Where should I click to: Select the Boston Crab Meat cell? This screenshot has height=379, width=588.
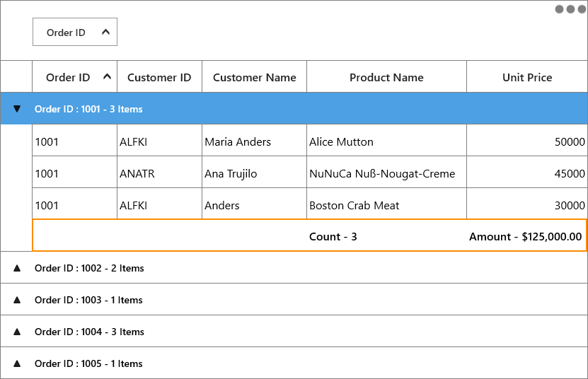(x=386, y=204)
